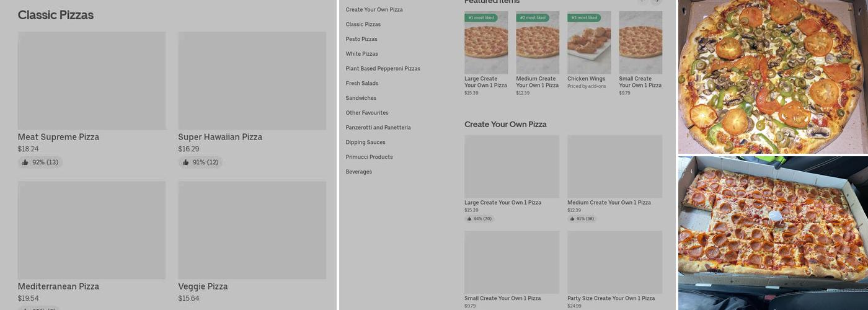
Task: Jump to Plant Based Pepperoni Pizzas
Action: (x=383, y=69)
